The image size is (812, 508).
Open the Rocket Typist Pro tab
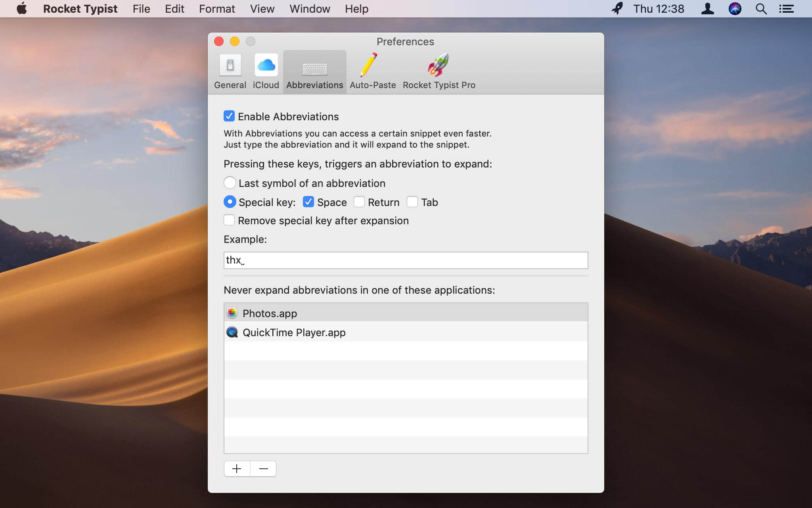pos(439,72)
